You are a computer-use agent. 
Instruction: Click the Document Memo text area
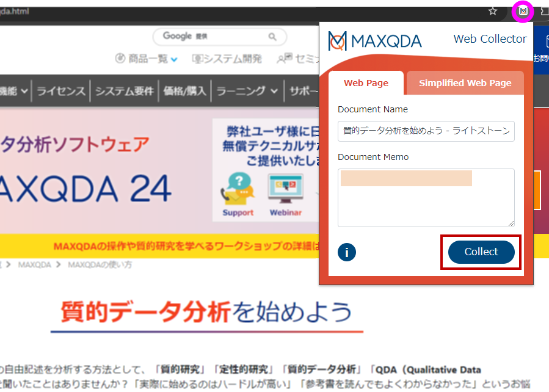[x=426, y=198]
